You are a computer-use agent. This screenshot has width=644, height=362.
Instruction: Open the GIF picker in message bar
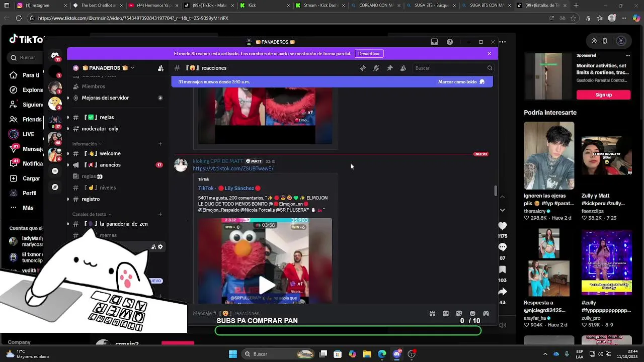[x=446, y=313]
